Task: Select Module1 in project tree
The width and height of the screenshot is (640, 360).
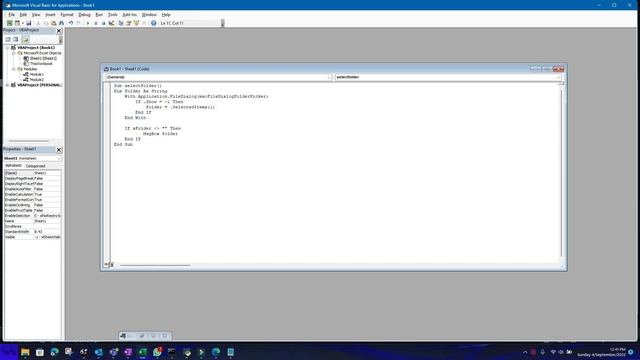Action: point(36,74)
